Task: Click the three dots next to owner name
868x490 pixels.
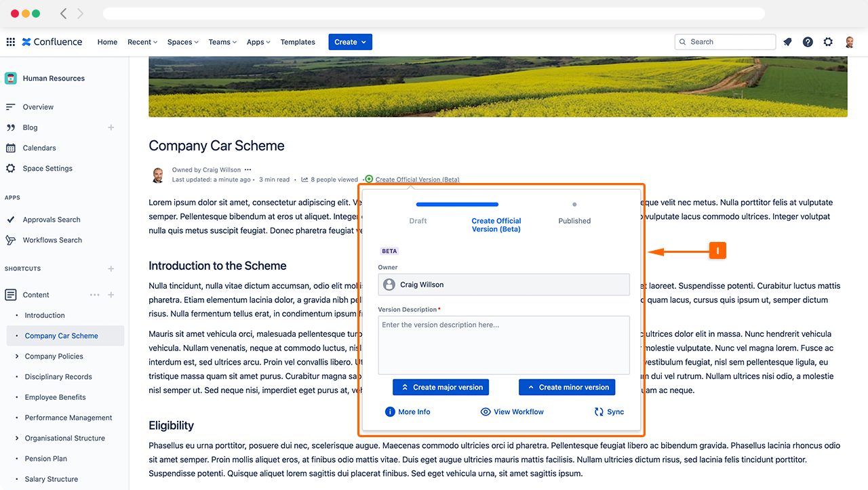Action: [248, 169]
